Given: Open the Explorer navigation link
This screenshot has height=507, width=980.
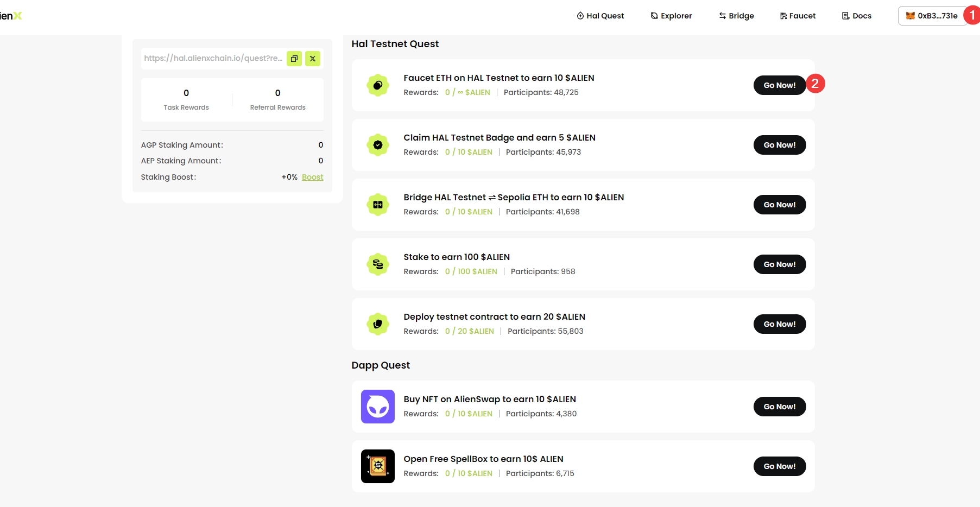Looking at the screenshot, I should pyautogui.click(x=671, y=16).
